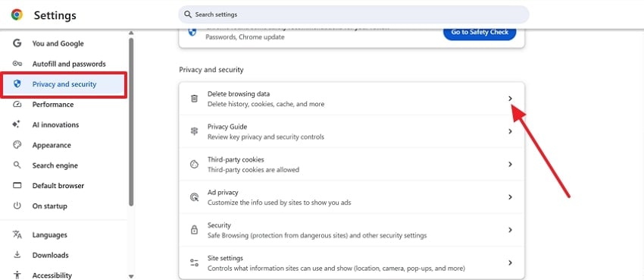Viewport: 644px width, 280px height.
Task: Expand Ad privacy with its chevron
Action: pyautogui.click(x=510, y=197)
